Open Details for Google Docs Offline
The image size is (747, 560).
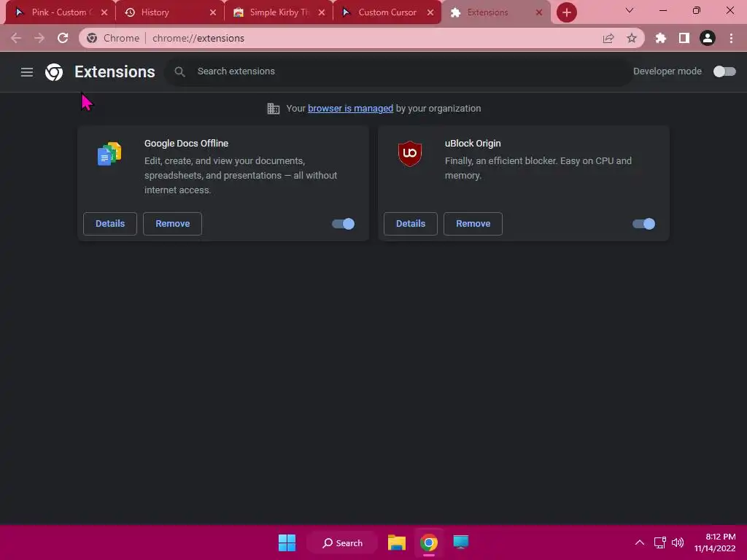[x=110, y=224]
